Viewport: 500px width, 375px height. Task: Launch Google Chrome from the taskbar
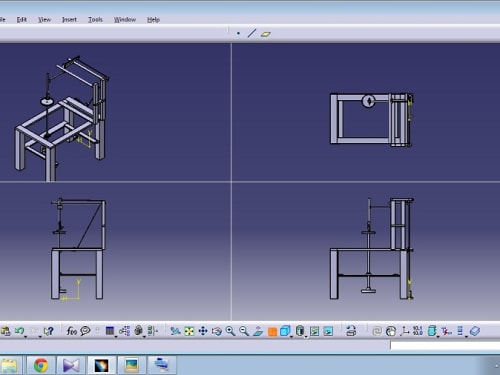[x=41, y=365]
